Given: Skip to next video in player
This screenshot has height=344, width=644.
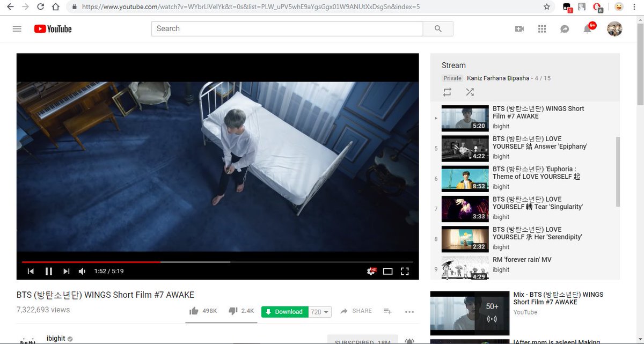Looking at the screenshot, I should [x=66, y=272].
